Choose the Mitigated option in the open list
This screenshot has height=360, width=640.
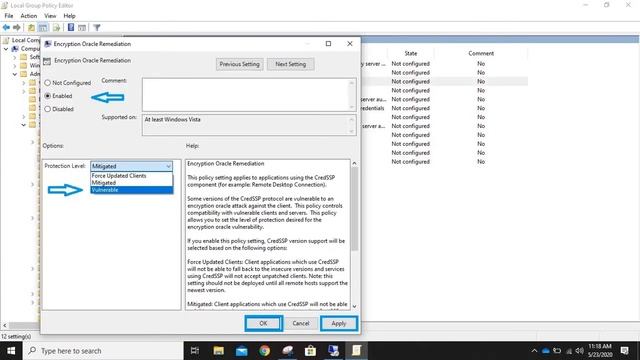coord(131,183)
